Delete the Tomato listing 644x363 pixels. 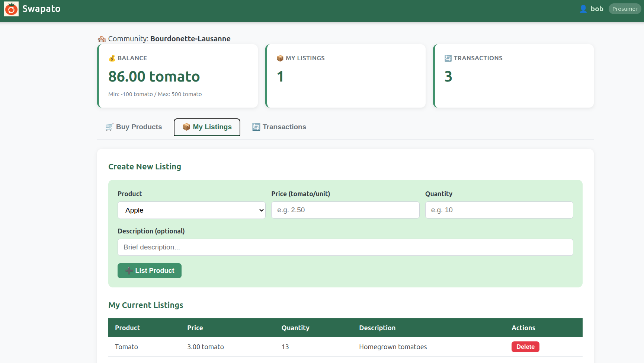click(525, 347)
